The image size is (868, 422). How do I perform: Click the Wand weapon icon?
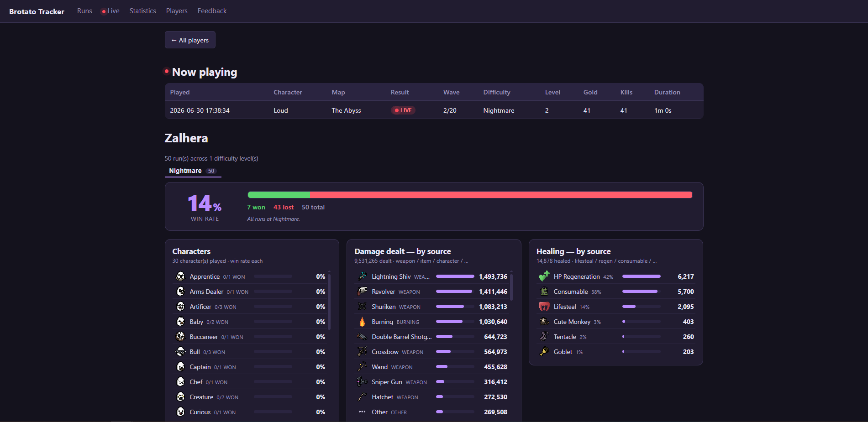[x=363, y=366]
